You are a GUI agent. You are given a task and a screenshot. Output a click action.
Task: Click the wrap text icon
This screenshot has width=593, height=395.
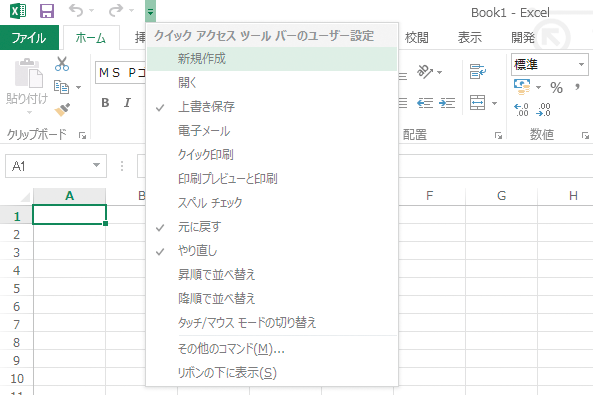[x=477, y=72]
